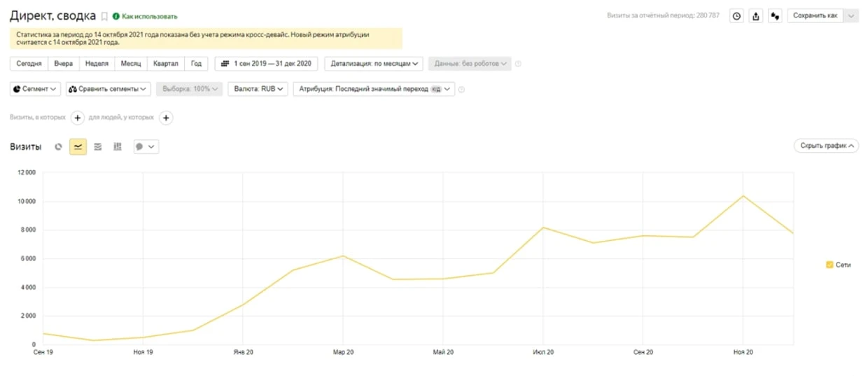868x376 pixels.
Task: Expand the Валюта: RUB dropdown
Action: 258,89
